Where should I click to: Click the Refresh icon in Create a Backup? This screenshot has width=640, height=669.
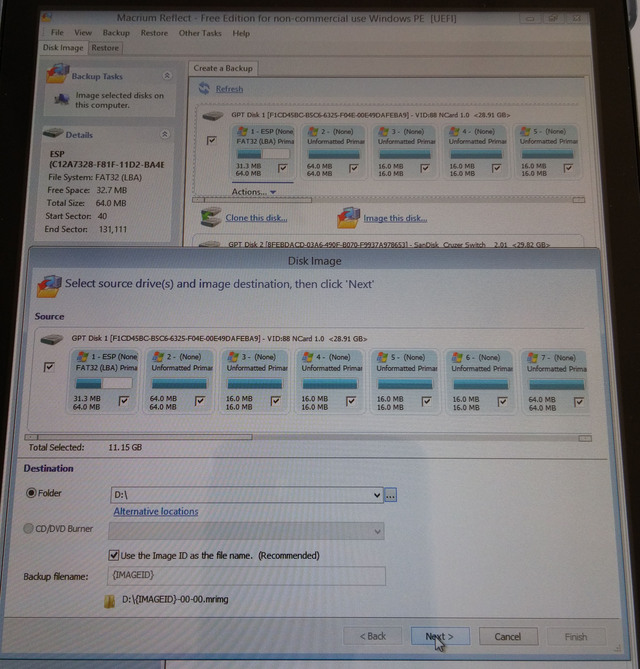(204, 88)
